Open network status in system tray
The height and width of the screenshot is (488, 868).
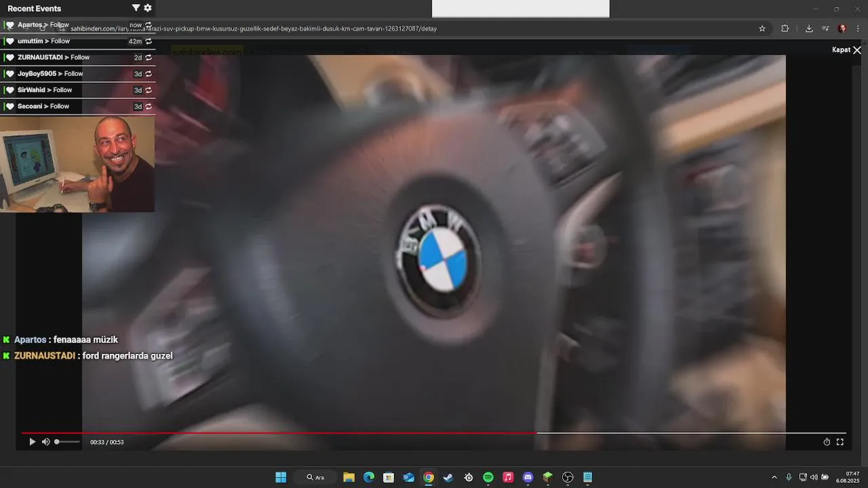tap(803, 477)
